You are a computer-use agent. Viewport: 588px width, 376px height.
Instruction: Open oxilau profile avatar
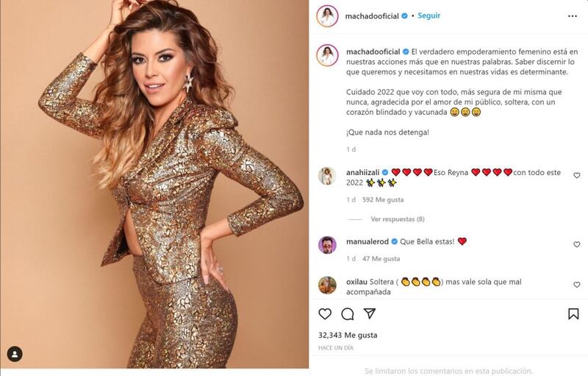[327, 285]
